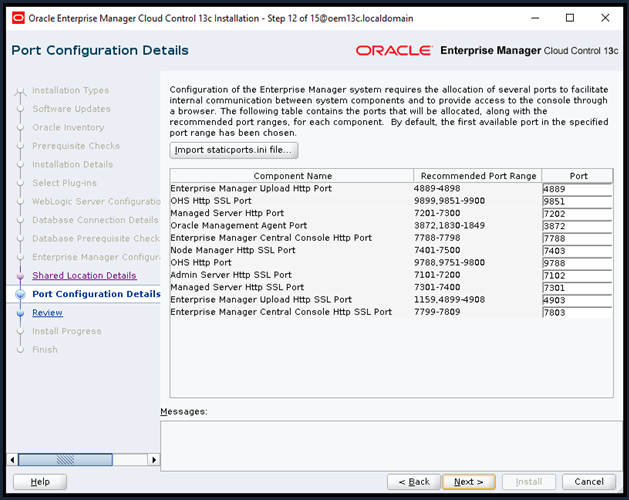The image size is (629, 500).
Task: Click the range value 7788-7798
Action: [437, 238]
